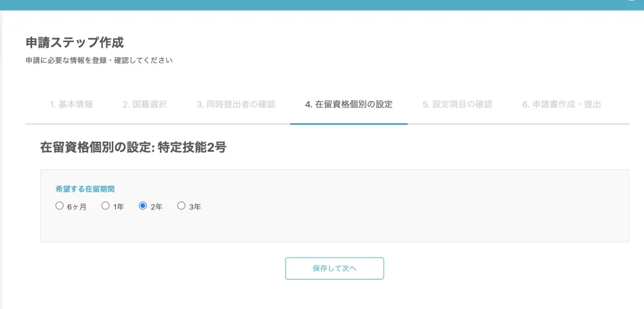The image size is (644, 309).
Task: Click the '3年' option label text
Action: pos(195,206)
